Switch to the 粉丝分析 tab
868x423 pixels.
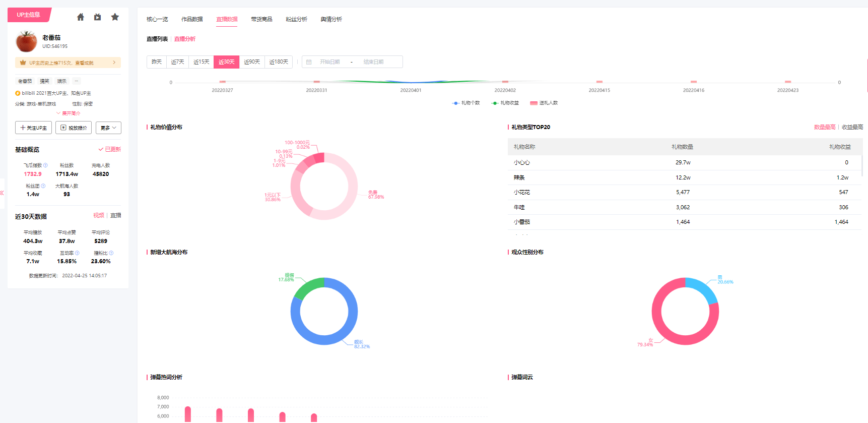[296, 19]
